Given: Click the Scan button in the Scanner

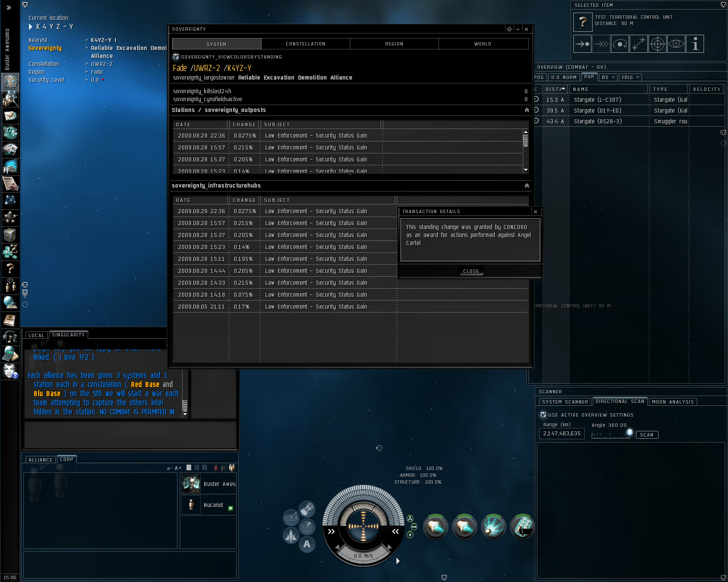Looking at the screenshot, I should point(647,435).
